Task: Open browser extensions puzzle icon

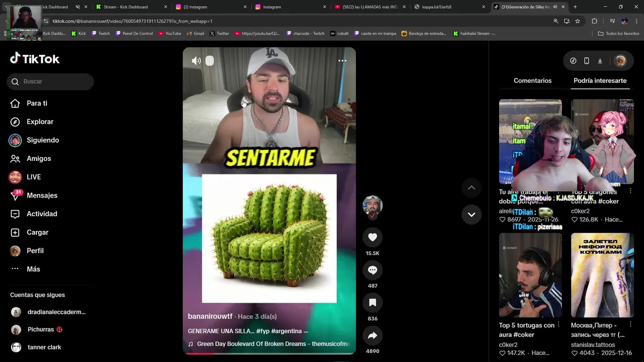Action: [595, 21]
